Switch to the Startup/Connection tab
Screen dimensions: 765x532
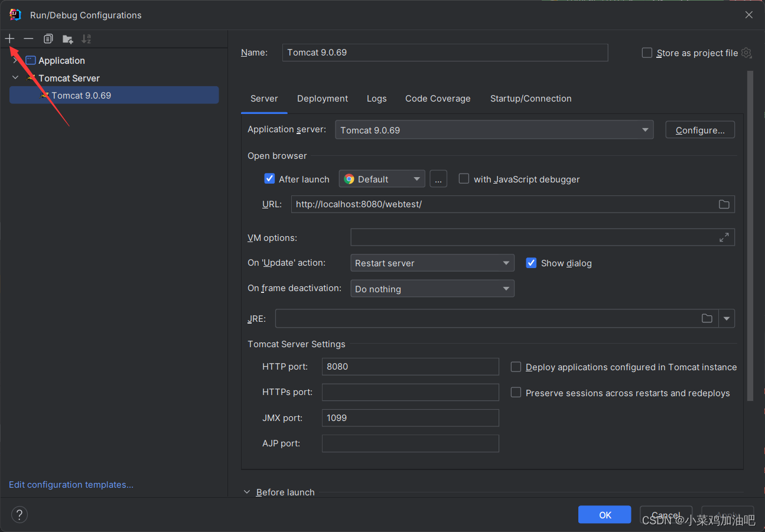pos(530,99)
